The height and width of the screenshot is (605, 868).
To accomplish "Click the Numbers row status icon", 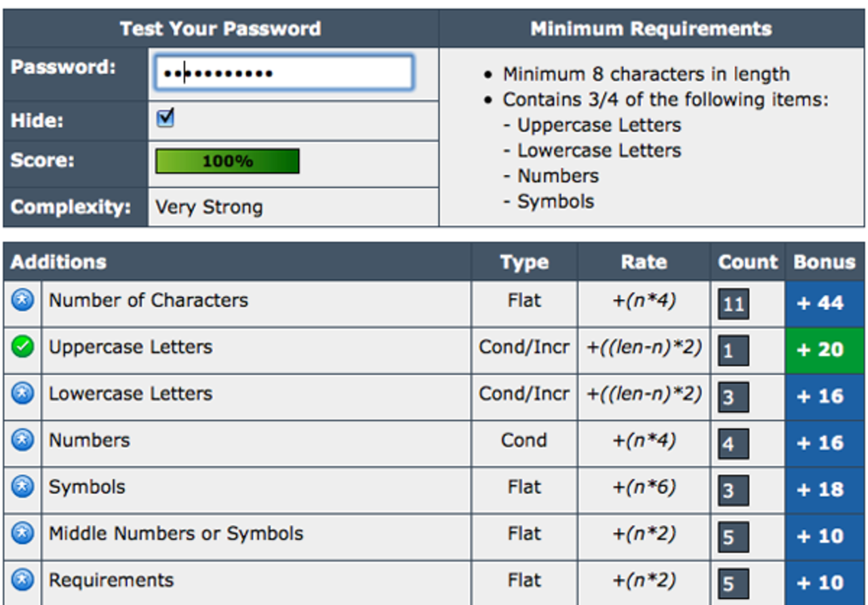I will tap(22, 440).
